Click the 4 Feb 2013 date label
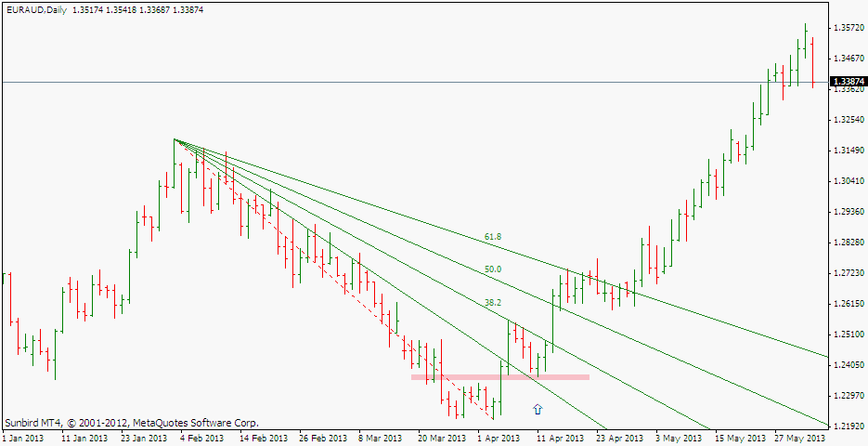Screen dimensions: 868x446 point(201,438)
